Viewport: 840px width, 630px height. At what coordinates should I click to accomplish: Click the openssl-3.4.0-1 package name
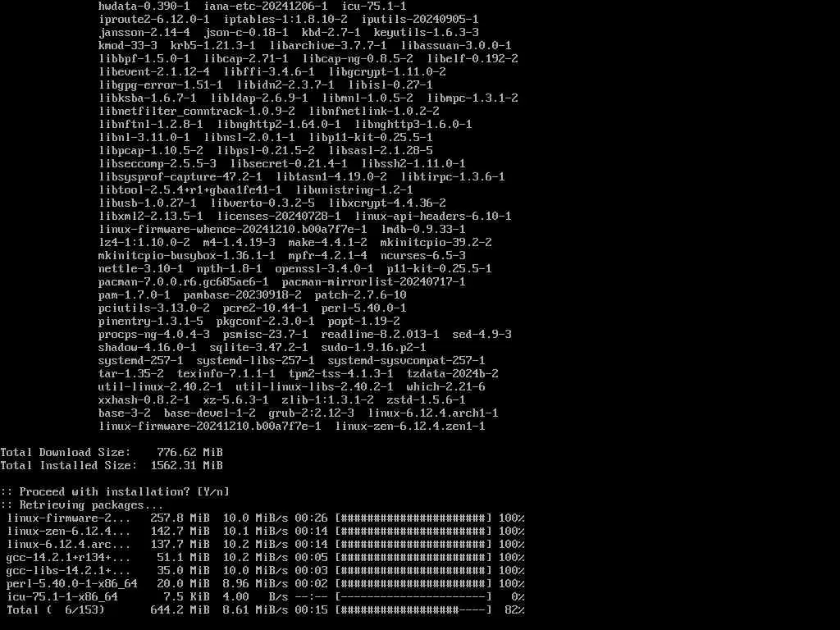[325, 268]
